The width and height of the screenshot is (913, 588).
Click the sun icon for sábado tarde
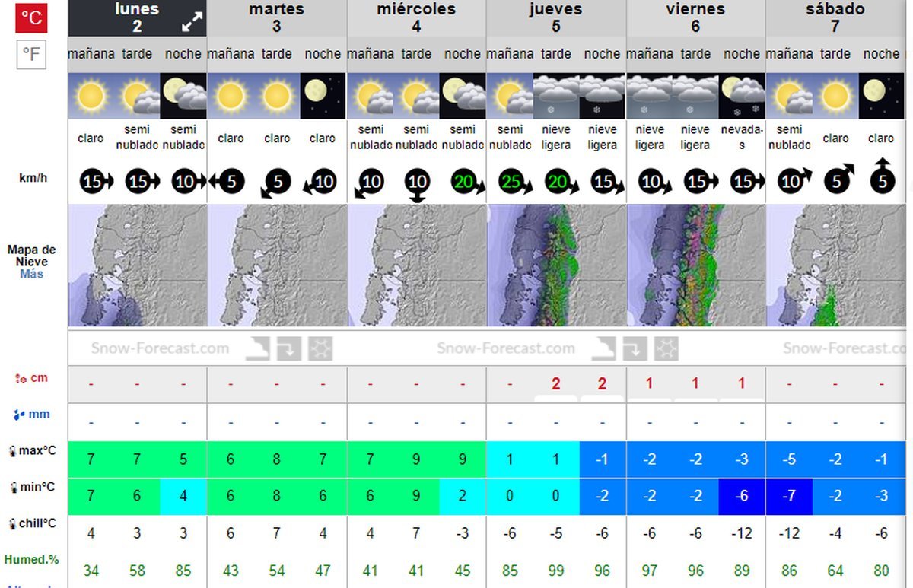click(835, 96)
